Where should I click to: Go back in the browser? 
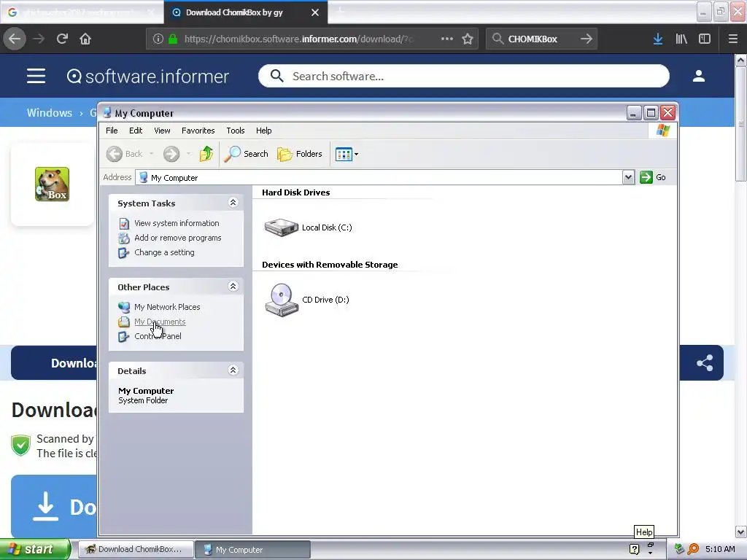[15, 39]
